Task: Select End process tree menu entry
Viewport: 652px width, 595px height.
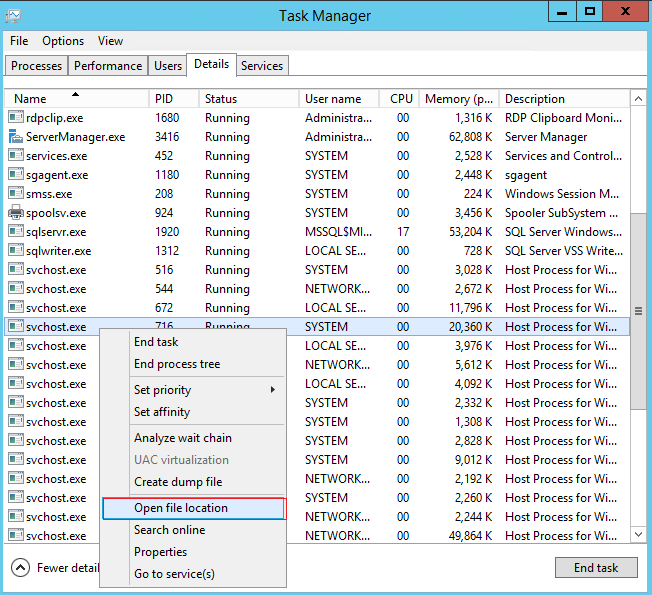Action: click(x=177, y=364)
